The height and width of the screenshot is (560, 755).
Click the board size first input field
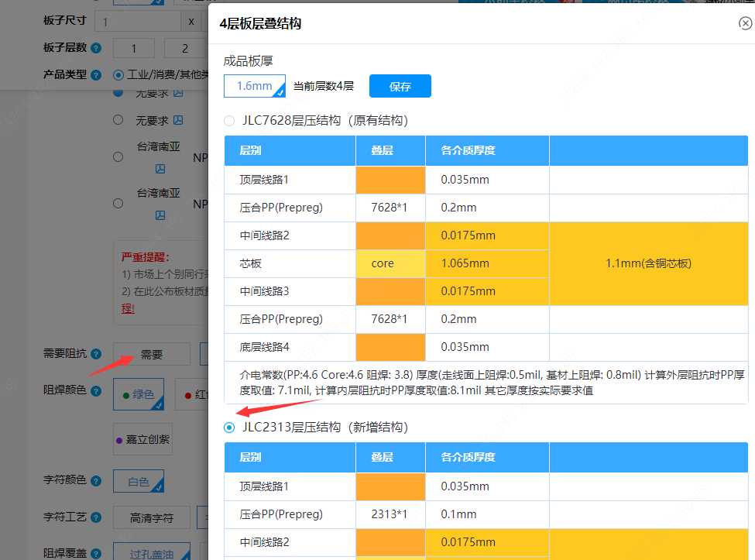coord(138,21)
